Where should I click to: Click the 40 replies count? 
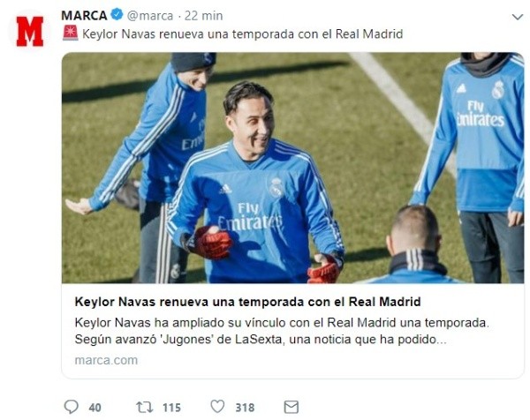coord(95,408)
